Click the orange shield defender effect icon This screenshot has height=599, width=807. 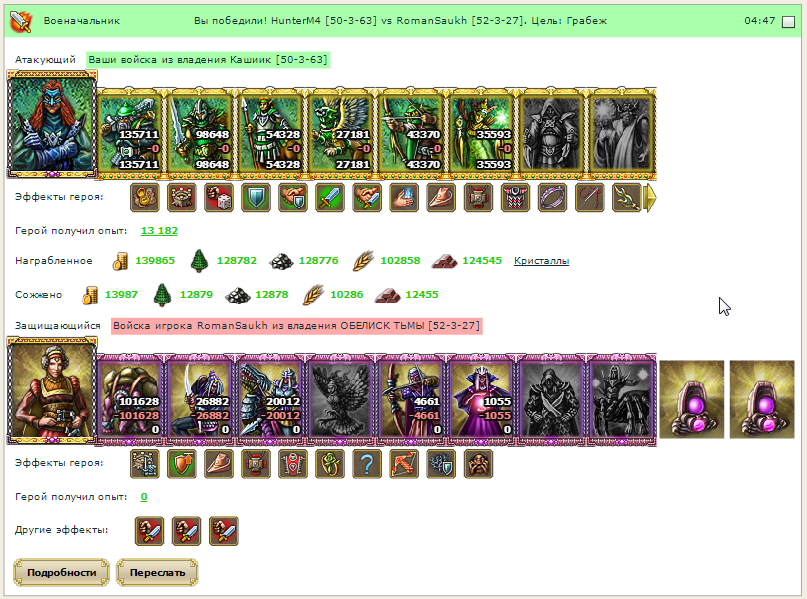click(182, 464)
